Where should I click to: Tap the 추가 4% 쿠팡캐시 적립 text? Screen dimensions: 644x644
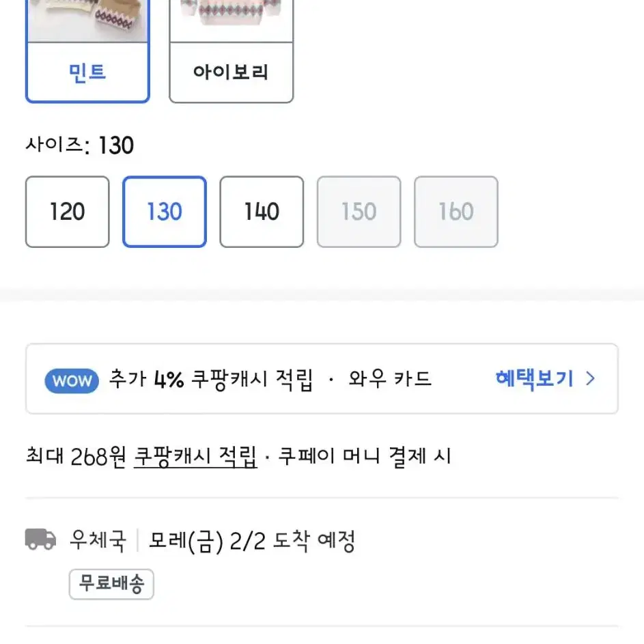point(211,379)
